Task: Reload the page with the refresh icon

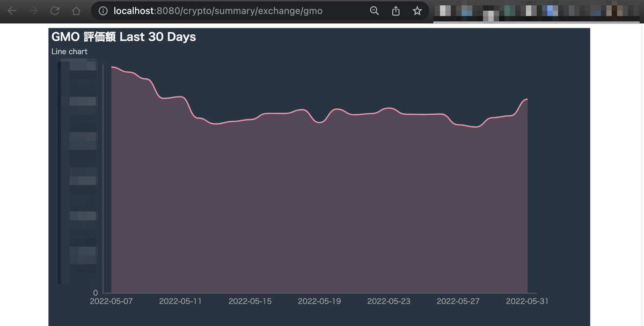Action: tap(55, 11)
